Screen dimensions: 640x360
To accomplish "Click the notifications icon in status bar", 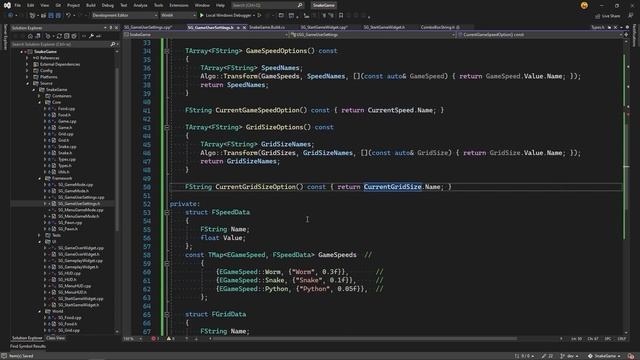I will 631,356.
